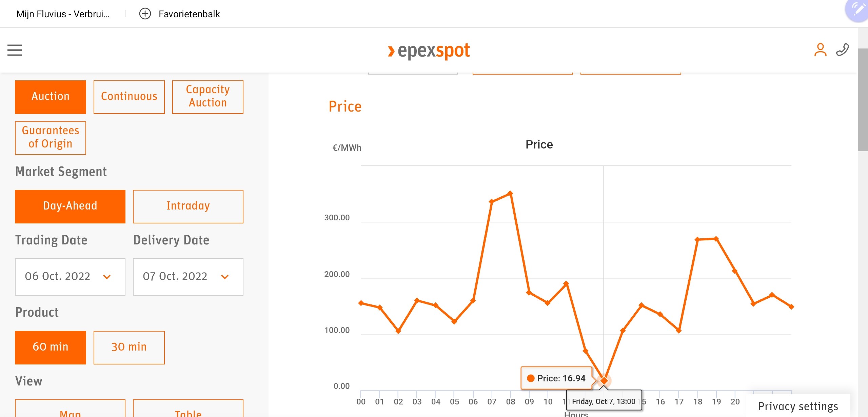Click the phone contact icon
The height and width of the screenshot is (417, 868).
pyautogui.click(x=842, y=50)
